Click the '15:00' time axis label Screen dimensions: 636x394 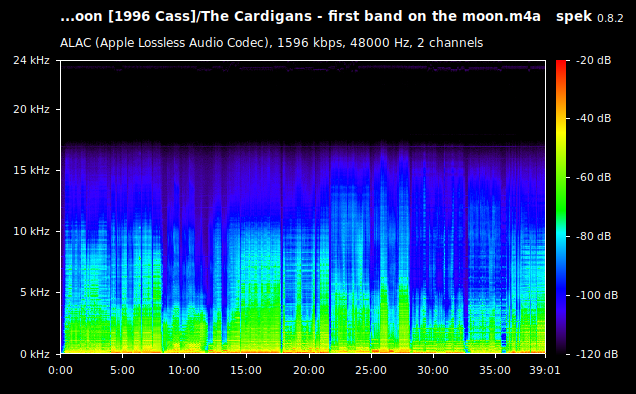click(x=246, y=370)
